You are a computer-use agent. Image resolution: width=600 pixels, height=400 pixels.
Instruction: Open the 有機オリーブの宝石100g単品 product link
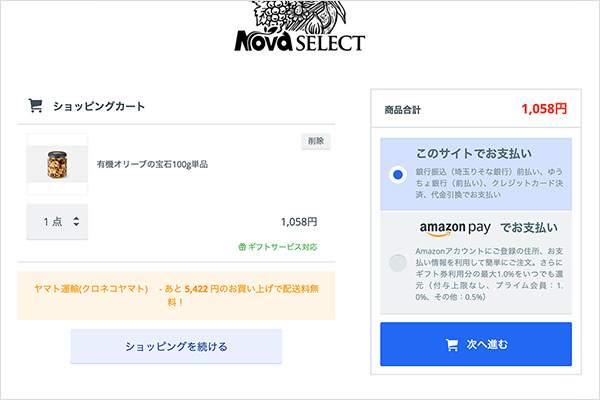(152, 163)
